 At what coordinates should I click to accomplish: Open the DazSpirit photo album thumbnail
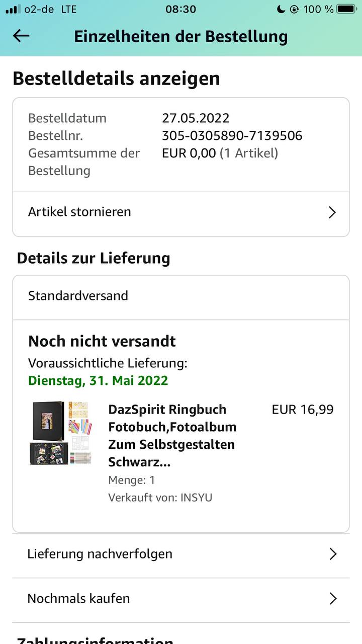(x=61, y=433)
